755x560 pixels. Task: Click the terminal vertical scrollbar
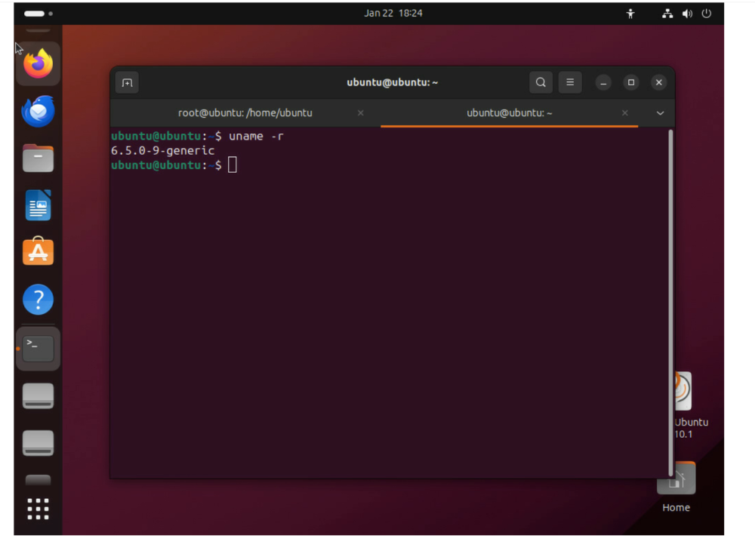tap(670, 303)
